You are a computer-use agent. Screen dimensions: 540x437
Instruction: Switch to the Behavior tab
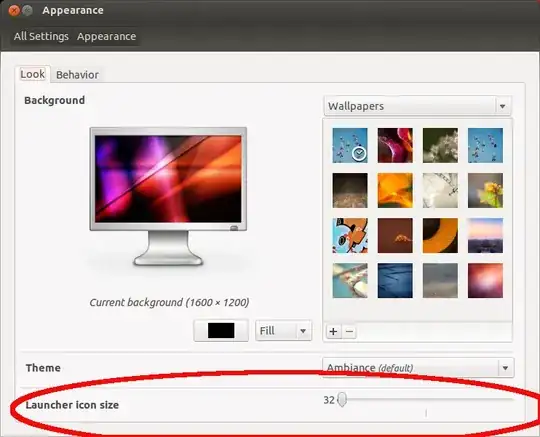pyautogui.click(x=77, y=75)
